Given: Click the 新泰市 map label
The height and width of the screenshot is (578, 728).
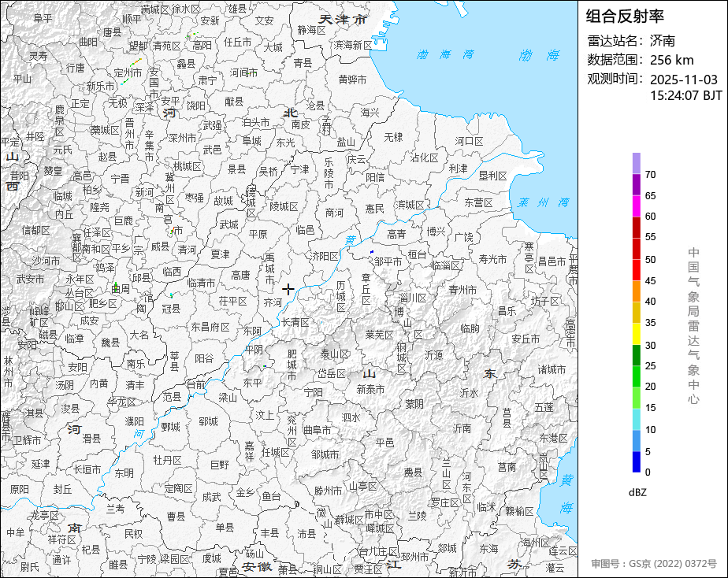Looking at the screenshot, I should (370, 389).
